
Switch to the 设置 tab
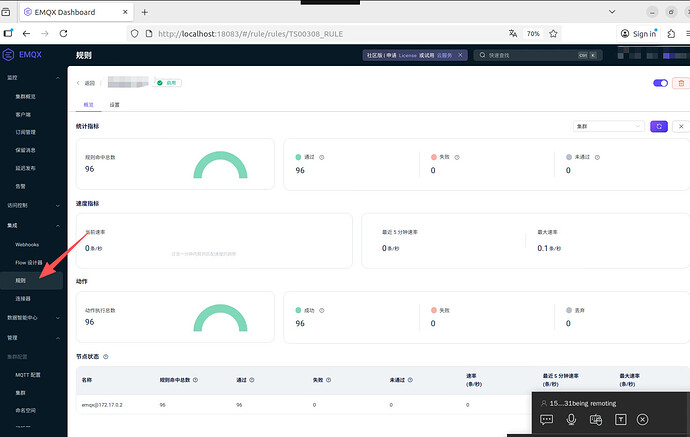(115, 104)
